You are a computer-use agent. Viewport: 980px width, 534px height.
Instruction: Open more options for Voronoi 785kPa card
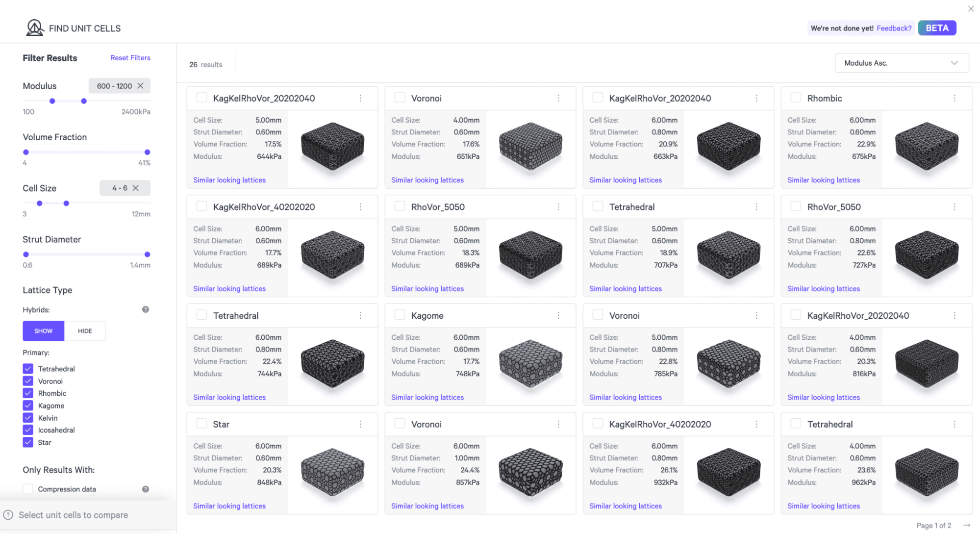pos(756,315)
